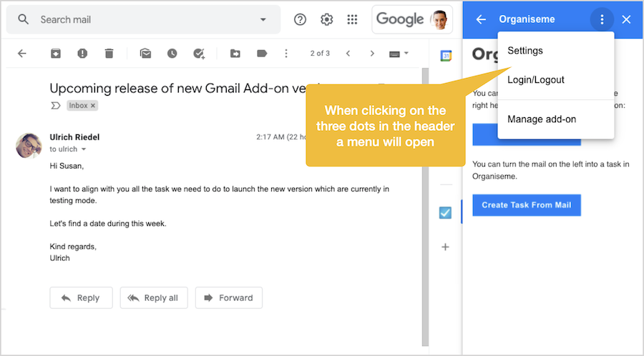Open the Labels tag icon

click(x=261, y=54)
